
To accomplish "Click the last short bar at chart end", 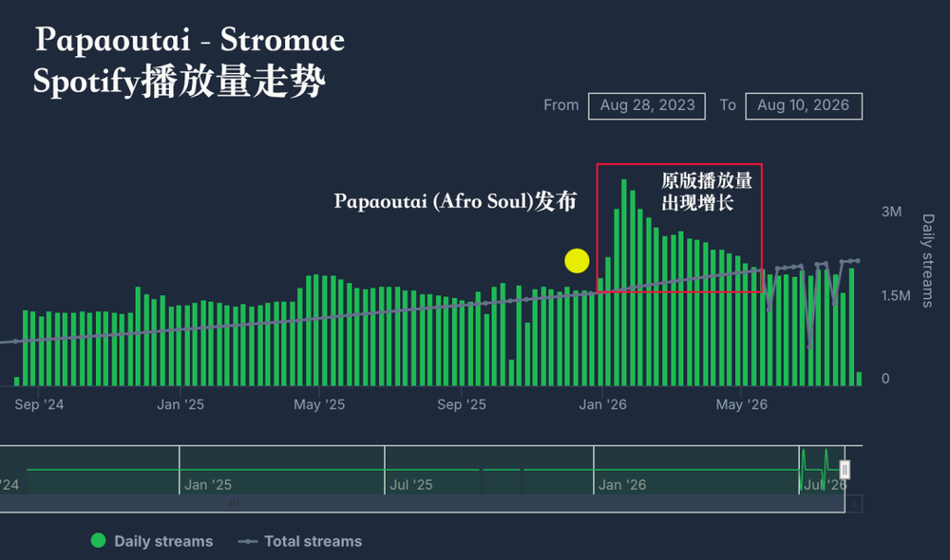I will (x=859, y=379).
